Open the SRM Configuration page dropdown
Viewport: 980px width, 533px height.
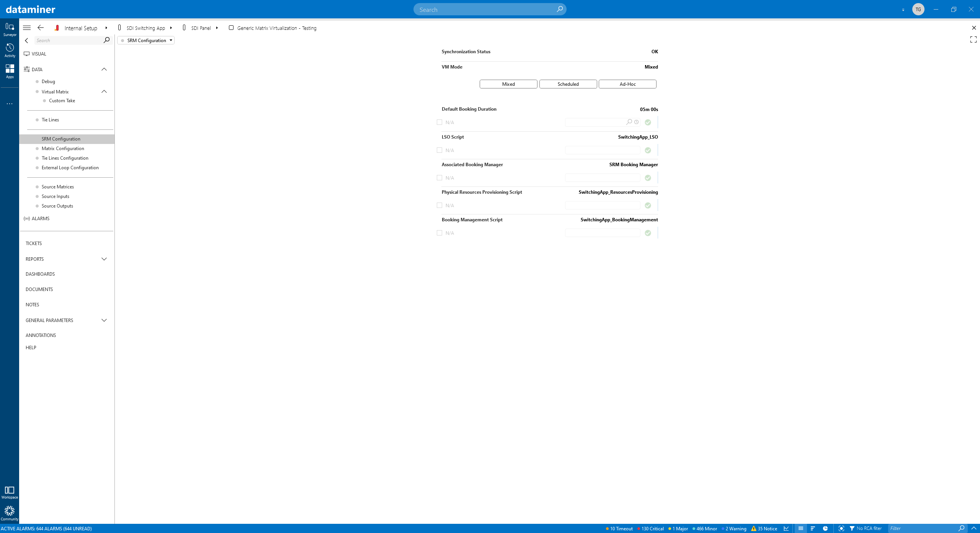146,40
